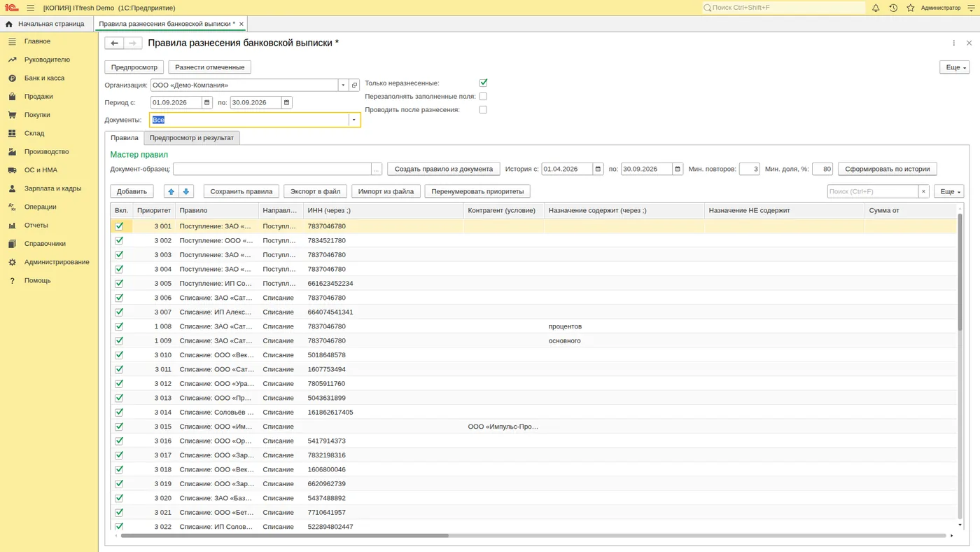Click Создать правило из документа

pyautogui.click(x=444, y=169)
